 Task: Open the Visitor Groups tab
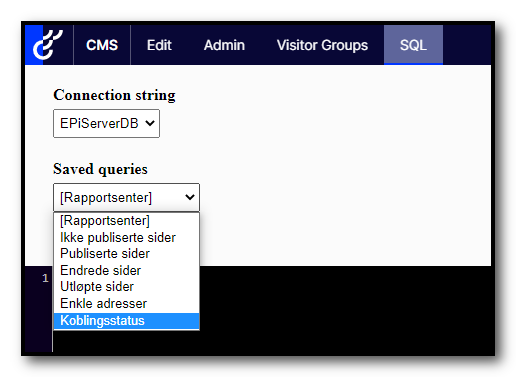[322, 45]
